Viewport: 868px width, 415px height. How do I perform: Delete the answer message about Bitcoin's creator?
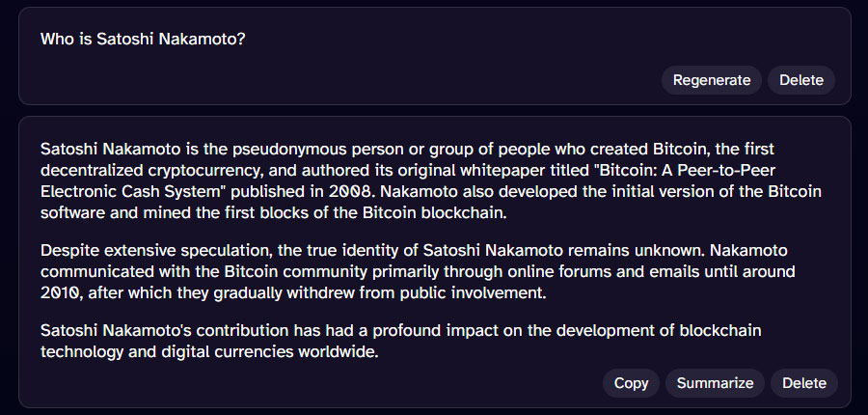(803, 383)
